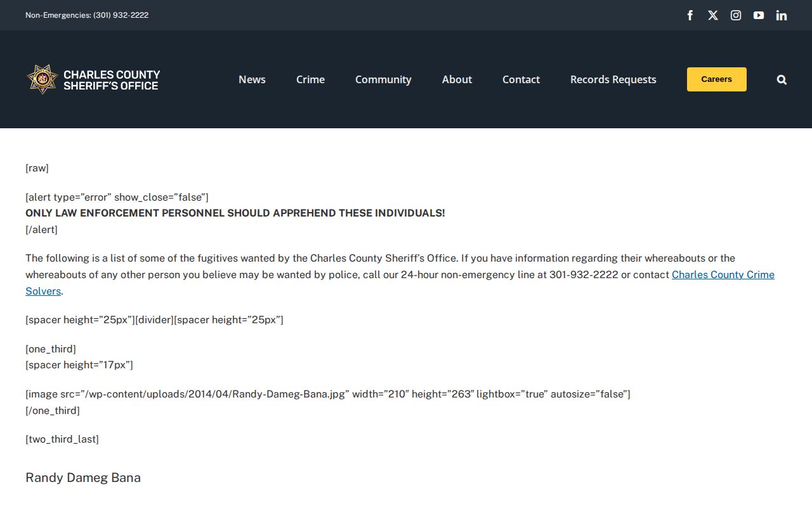Click the sheriff's star badge logo
This screenshot has height=508, width=812.
coord(43,79)
